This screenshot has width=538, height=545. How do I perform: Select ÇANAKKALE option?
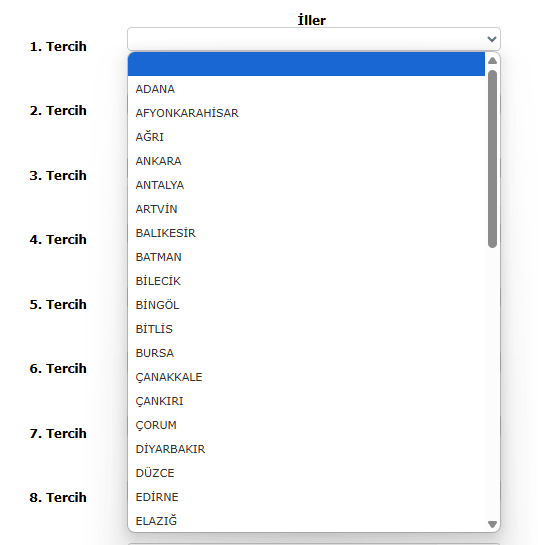[x=306, y=377]
